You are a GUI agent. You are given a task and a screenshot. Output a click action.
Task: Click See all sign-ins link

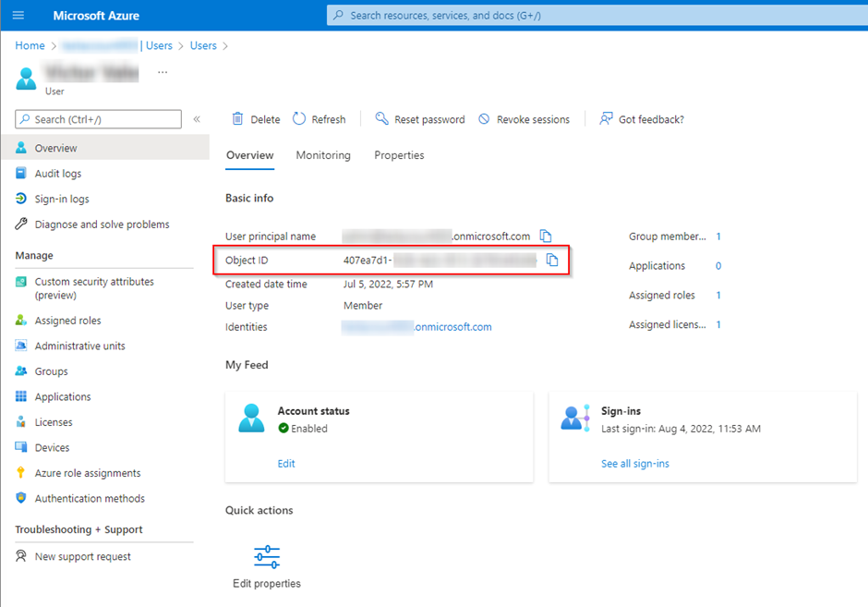pos(635,464)
